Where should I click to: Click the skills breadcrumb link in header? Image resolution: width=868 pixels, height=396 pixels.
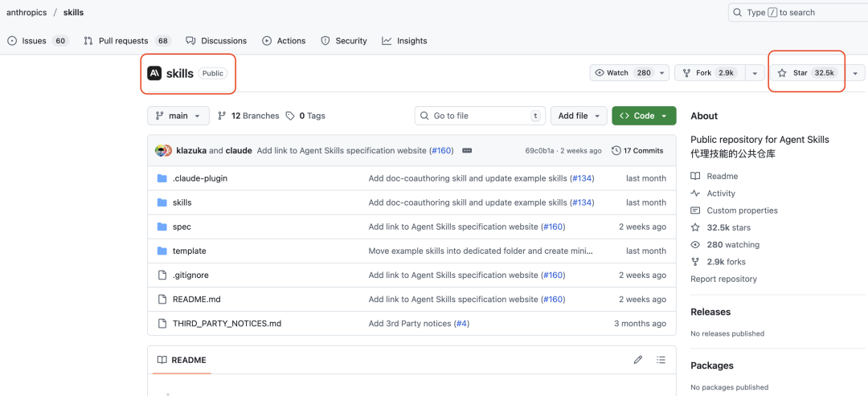click(74, 12)
